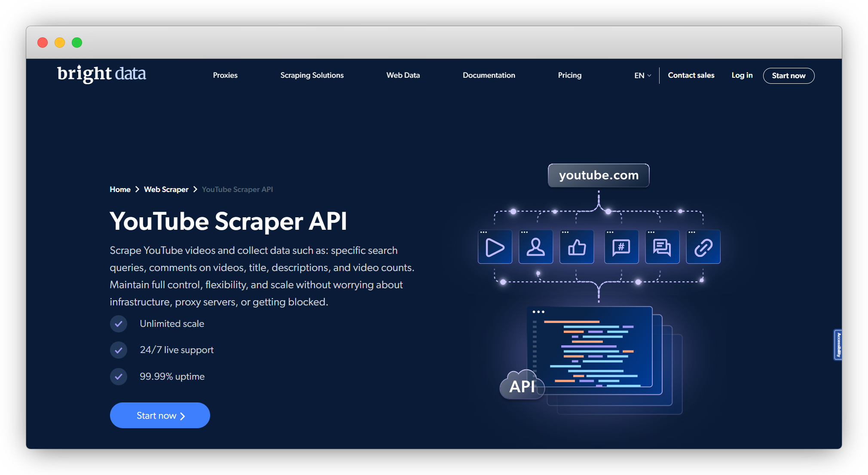The width and height of the screenshot is (868, 475).
Task: Open the Web Data menu
Action: [403, 75]
